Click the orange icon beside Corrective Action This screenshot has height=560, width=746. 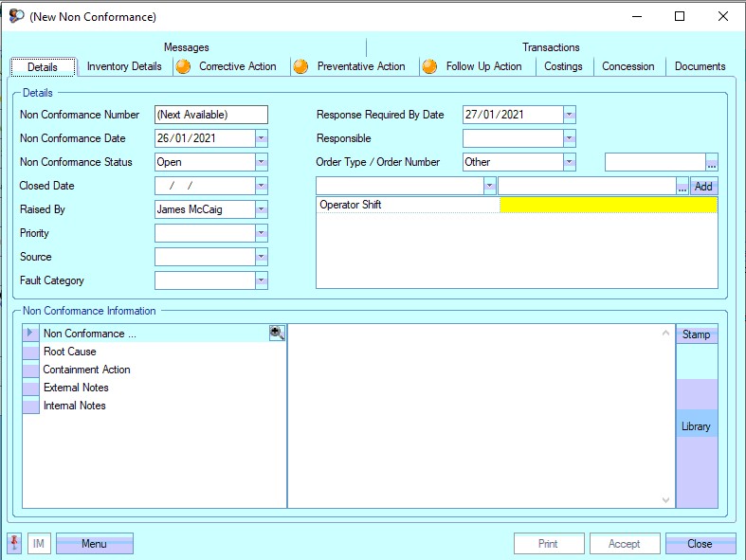[x=183, y=66]
